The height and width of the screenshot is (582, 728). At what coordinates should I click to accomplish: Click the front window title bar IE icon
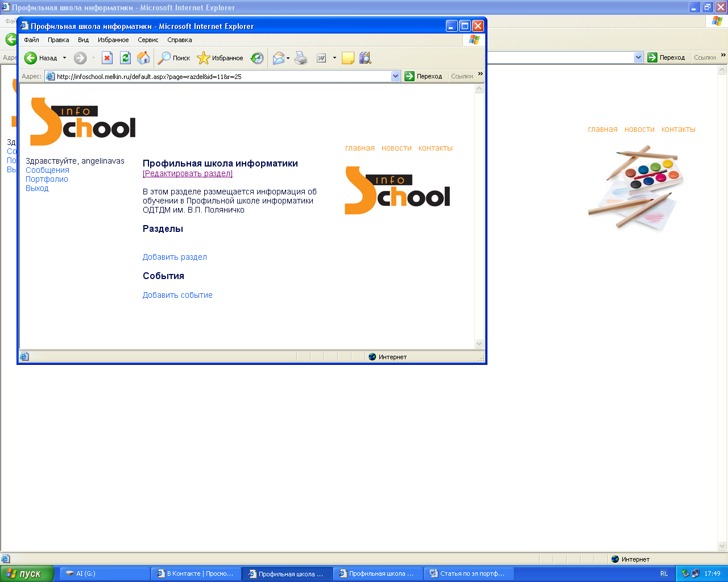pyautogui.click(x=24, y=26)
